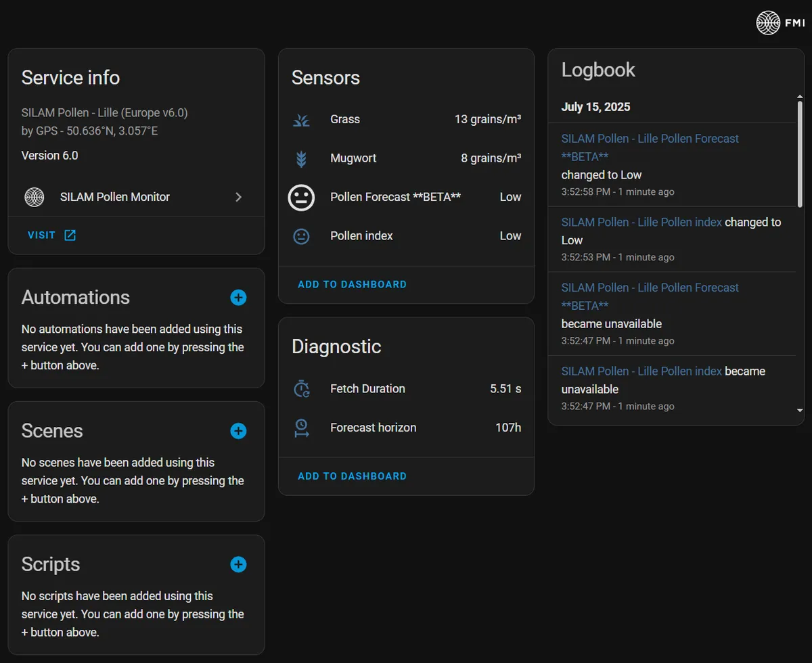812x663 pixels.
Task: Click the Version 6.0 text
Action: [x=49, y=155]
